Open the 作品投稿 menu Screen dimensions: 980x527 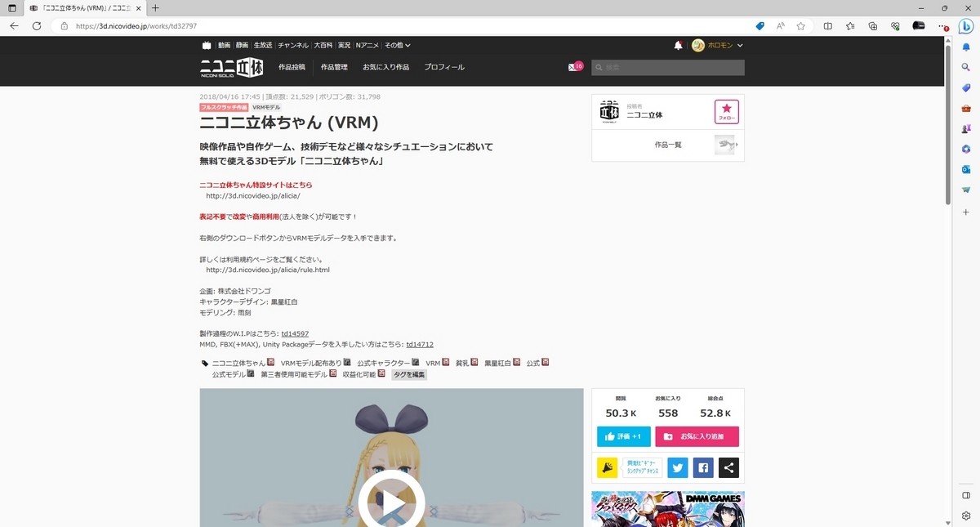[292, 67]
